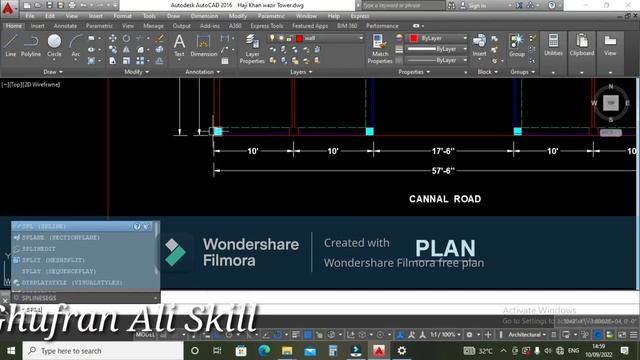Open the Utilities panel
Viewport: 640px width, 360px height.
[553, 45]
